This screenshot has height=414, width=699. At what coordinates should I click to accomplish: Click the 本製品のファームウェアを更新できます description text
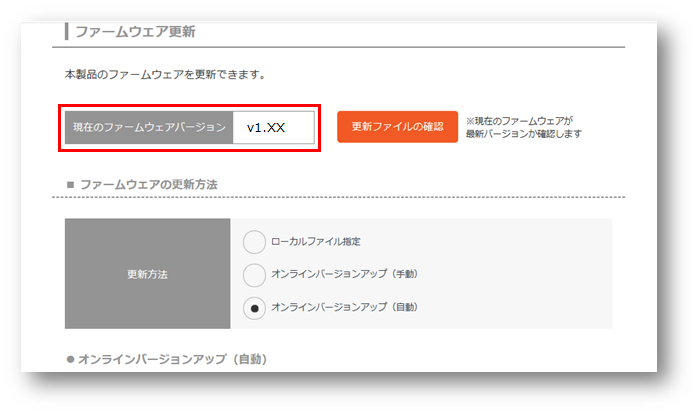(164, 75)
